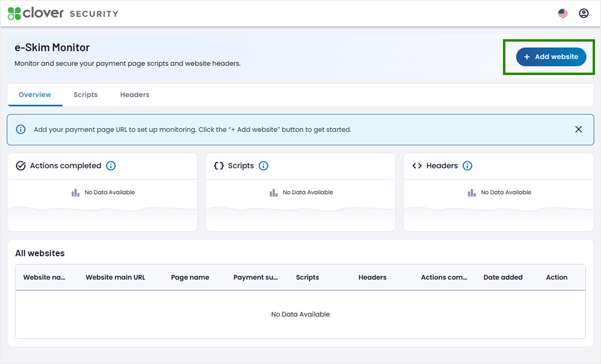
Task: Click the Actions completed checkmark icon
Action: coord(21,166)
